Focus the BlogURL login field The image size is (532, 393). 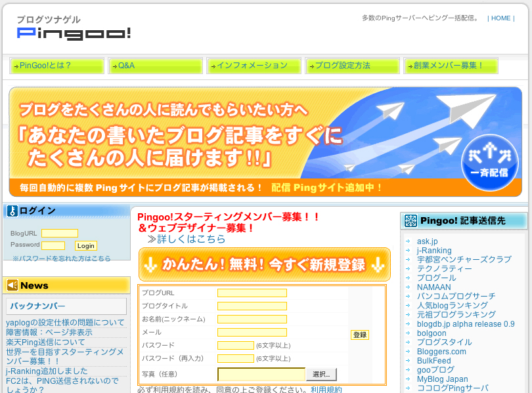pyautogui.click(x=60, y=233)
